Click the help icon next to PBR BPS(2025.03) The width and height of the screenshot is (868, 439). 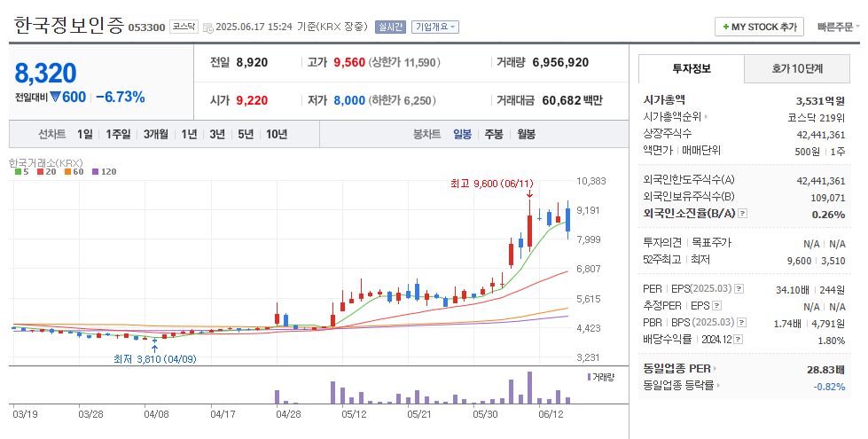tap(742, 322)
